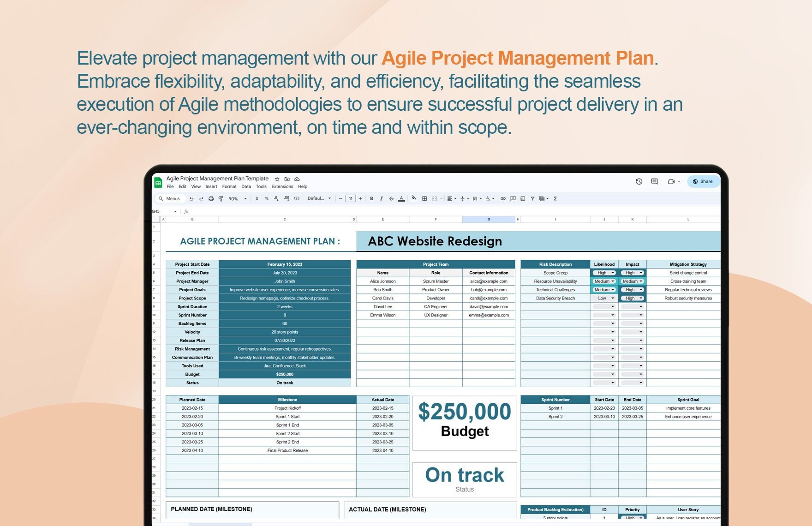Insert a link with the link icon
Screen dimensions: 812x526
coord(503,198)
